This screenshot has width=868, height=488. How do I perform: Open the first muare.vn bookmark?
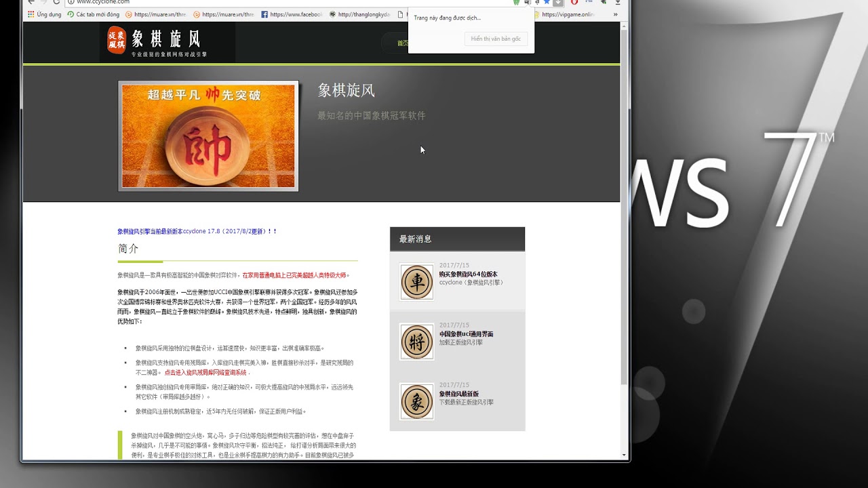tap(155, 14)
